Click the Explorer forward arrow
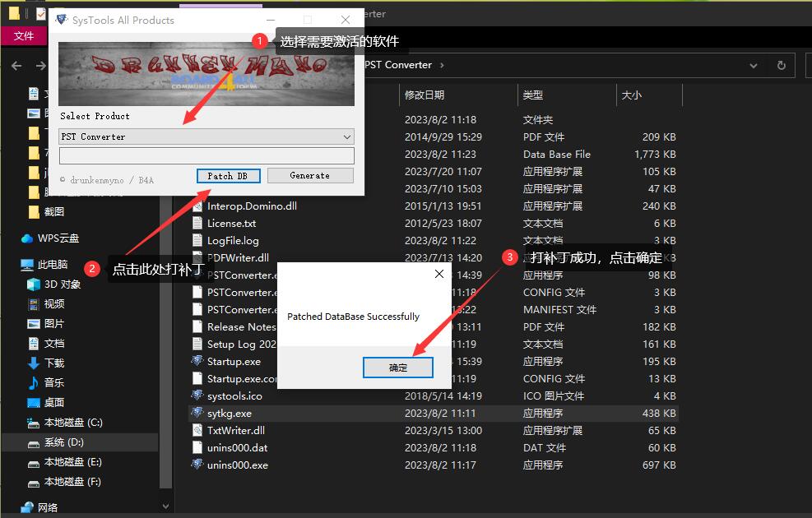 (41, 66)
